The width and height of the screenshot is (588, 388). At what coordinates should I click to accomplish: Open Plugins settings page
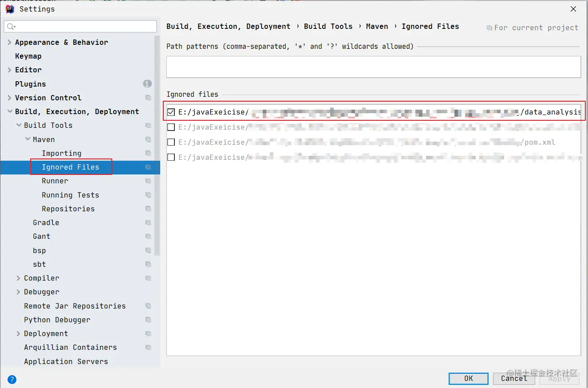coord(30,84)
